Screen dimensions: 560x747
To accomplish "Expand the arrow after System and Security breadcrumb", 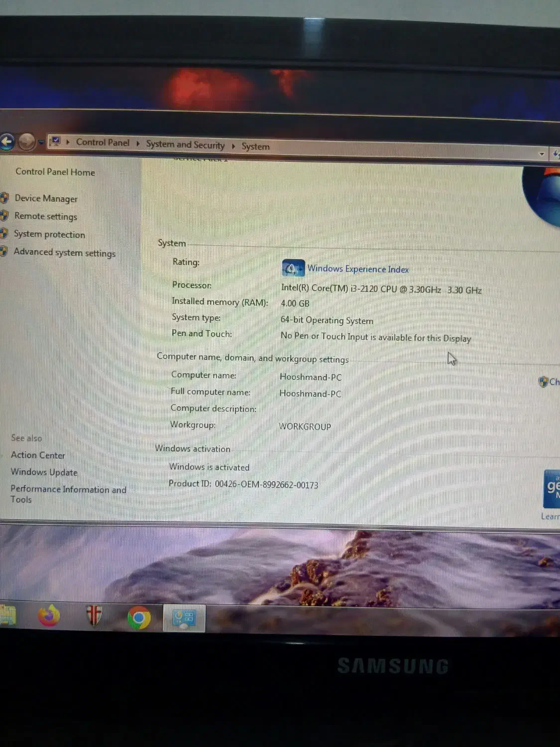I will coord(233,146).
